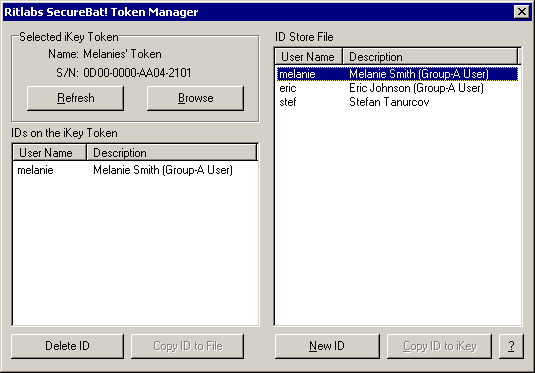Create a New ID

327,346
